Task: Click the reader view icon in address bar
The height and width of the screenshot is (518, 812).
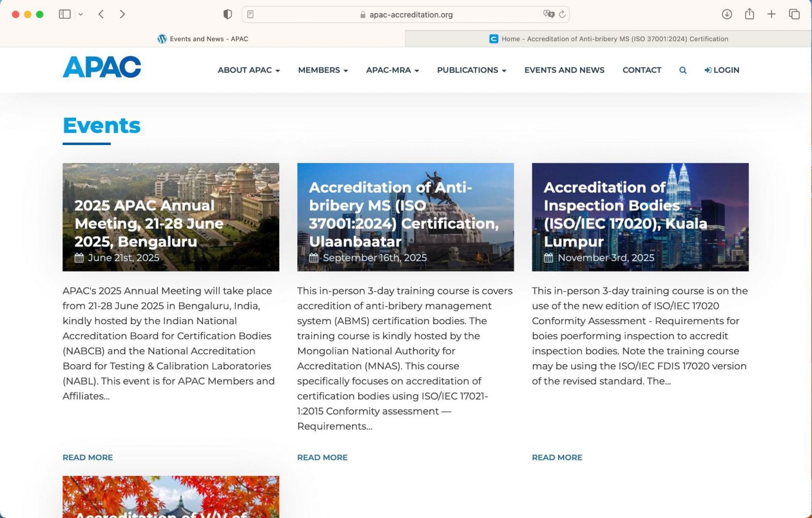Action: point(250,14)
